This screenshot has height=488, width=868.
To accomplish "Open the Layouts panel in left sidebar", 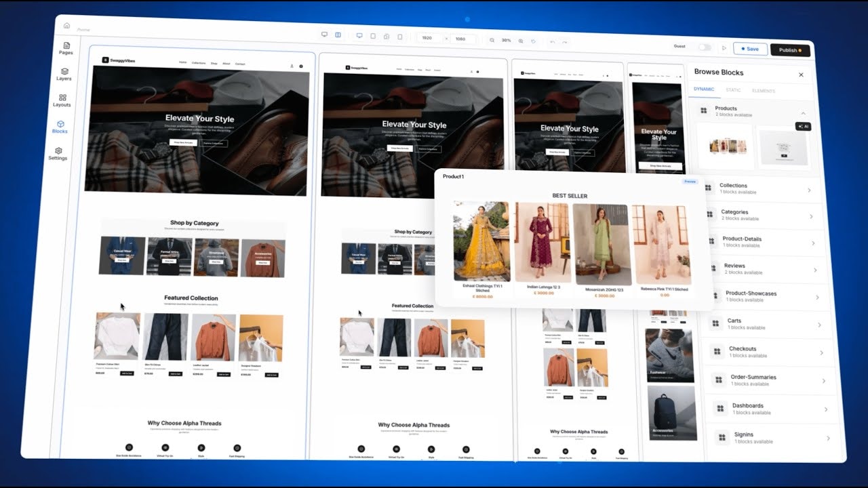I will 62,100.
